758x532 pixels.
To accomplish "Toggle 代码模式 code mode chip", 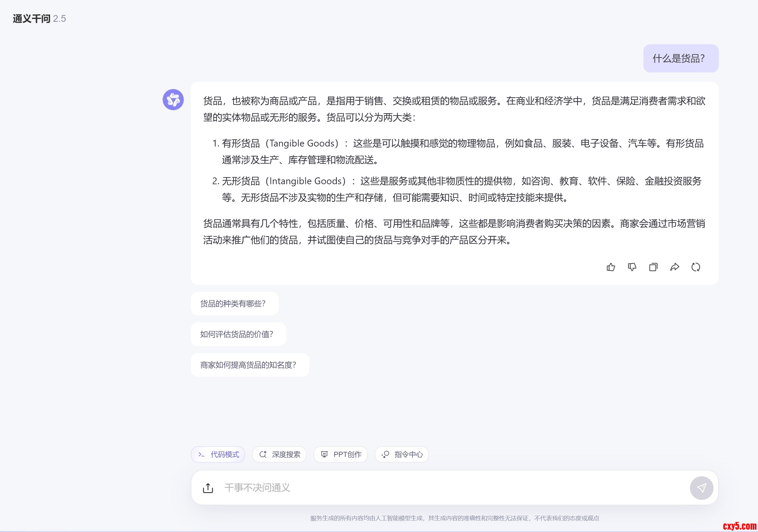I will (x=218, y=454).
